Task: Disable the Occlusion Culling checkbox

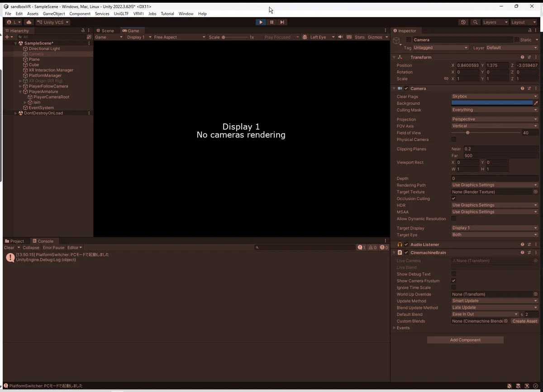Action: point(454,198)
